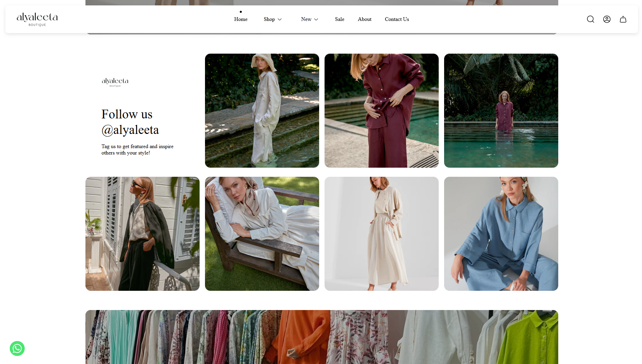The height and width of the screenshot is (364, 642).
Task: Click 'Tag us to get featured' text
Action: (137, 149)
